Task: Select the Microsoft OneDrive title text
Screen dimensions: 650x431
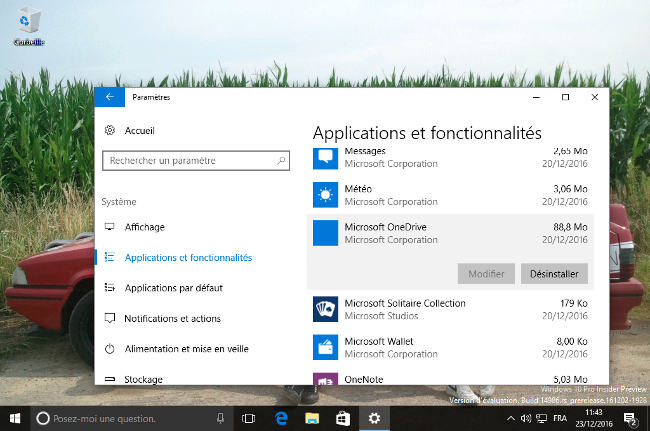Action: click(386, 227)
